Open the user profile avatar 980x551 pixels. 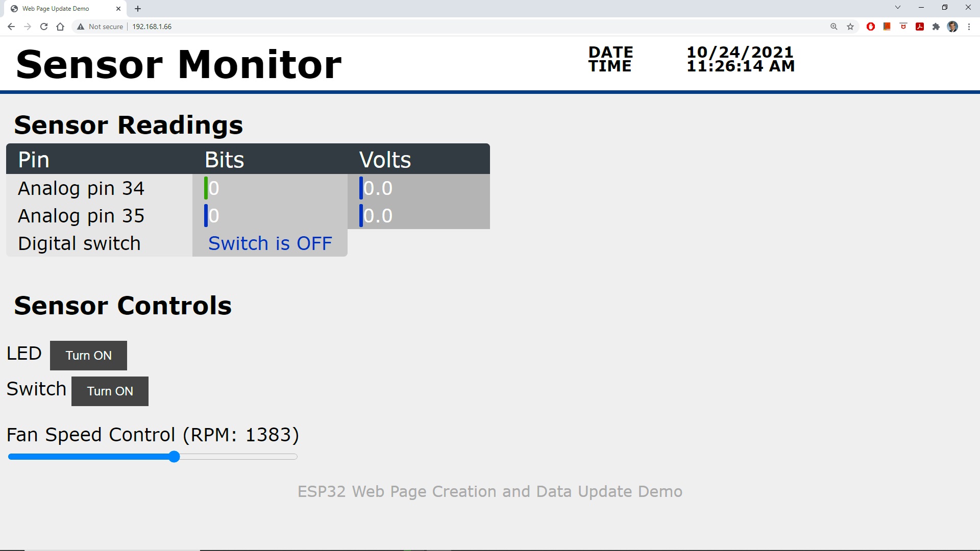[x=952, y=27]
